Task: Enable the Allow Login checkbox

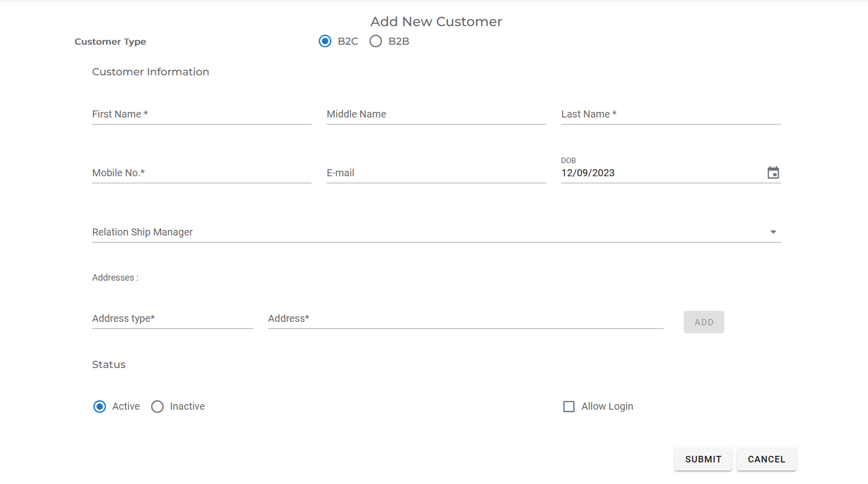Action: click(569, 406)
